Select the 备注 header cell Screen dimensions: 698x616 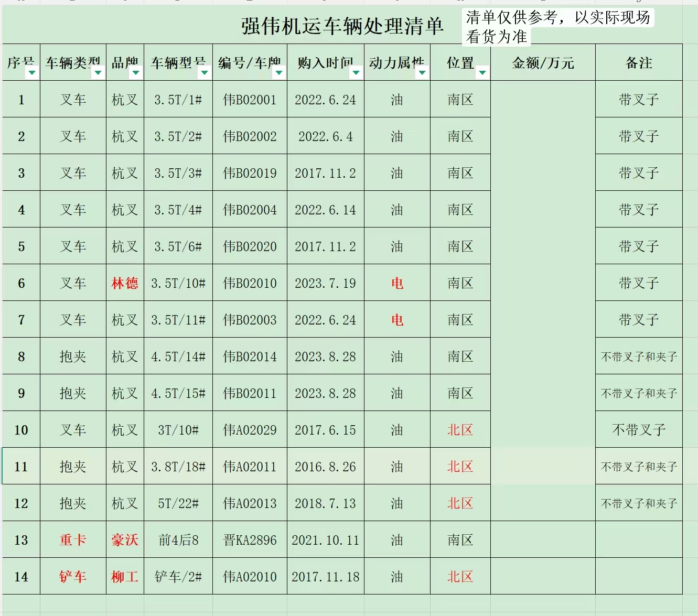(x=639, y=62)
